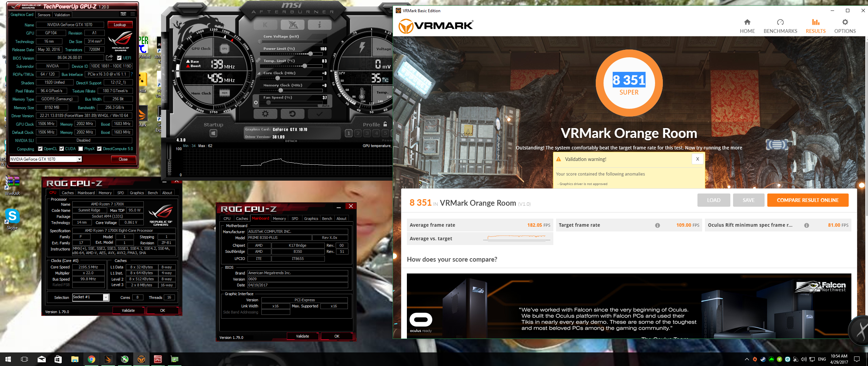Open the Mail app from taskbar
The width and height of the screenshot is (868, 366).
pyautogui.click(x=41, y=359)
